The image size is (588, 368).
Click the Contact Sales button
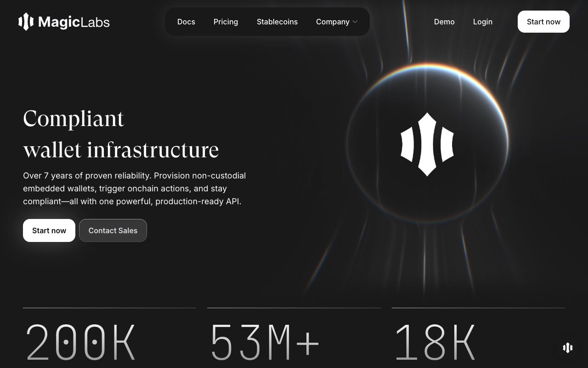point(113,230)
